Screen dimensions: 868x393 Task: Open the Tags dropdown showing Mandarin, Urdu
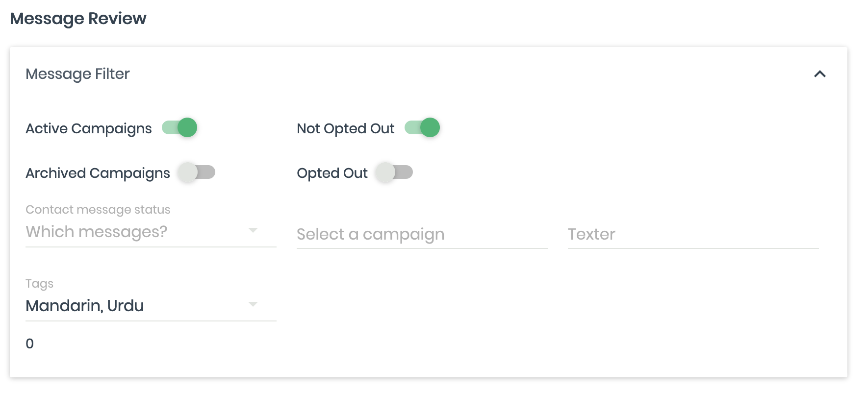pos(137,306)
